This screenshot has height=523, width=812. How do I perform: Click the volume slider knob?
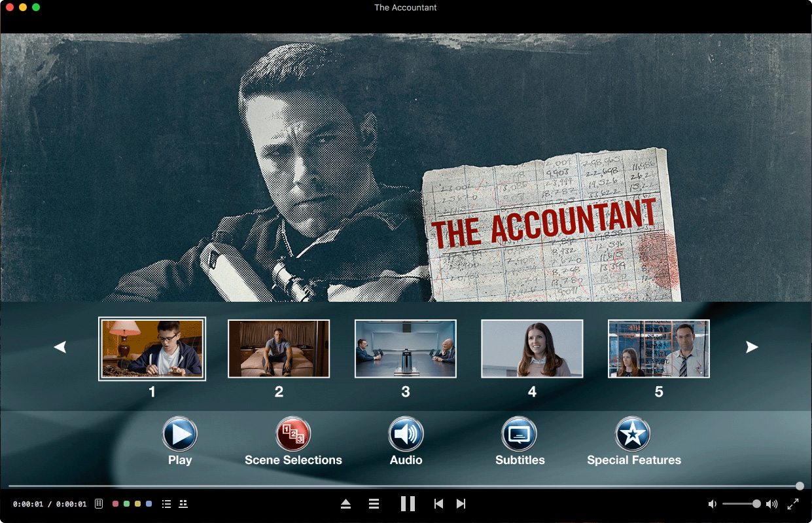pos(756,504)
